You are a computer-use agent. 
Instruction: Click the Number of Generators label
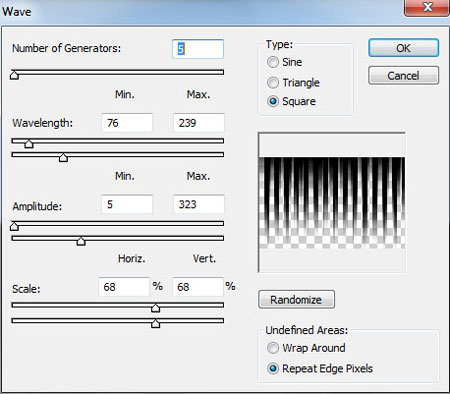[x=67, y=48]
